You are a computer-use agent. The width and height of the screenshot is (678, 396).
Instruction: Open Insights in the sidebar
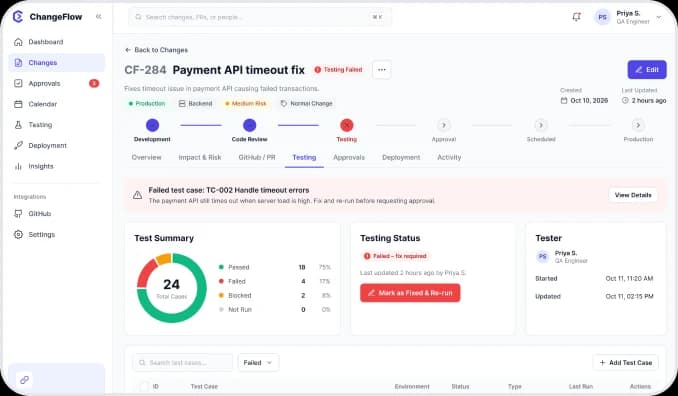[56, 166]
